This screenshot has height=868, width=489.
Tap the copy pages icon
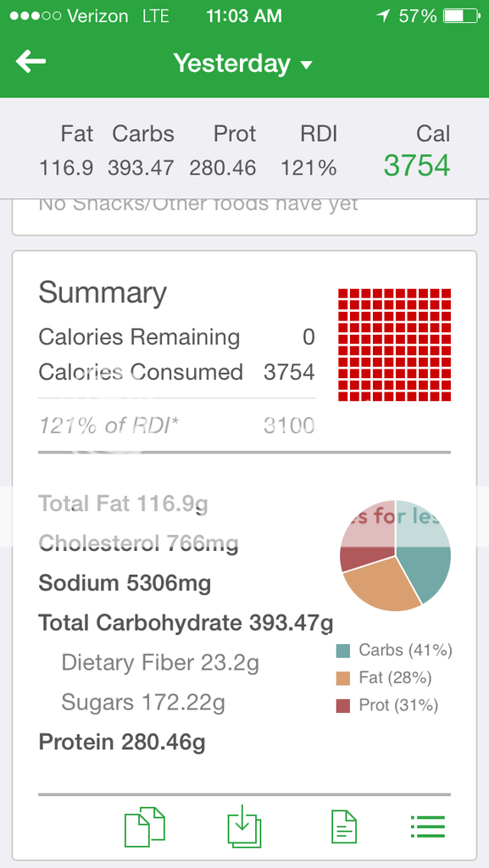(x=145, y=827)
